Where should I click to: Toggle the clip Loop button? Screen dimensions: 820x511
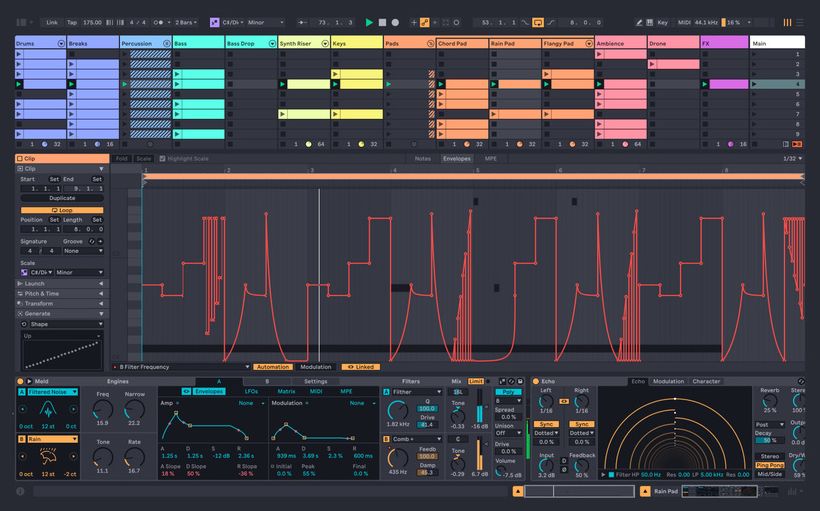click(x=62, y=210)
